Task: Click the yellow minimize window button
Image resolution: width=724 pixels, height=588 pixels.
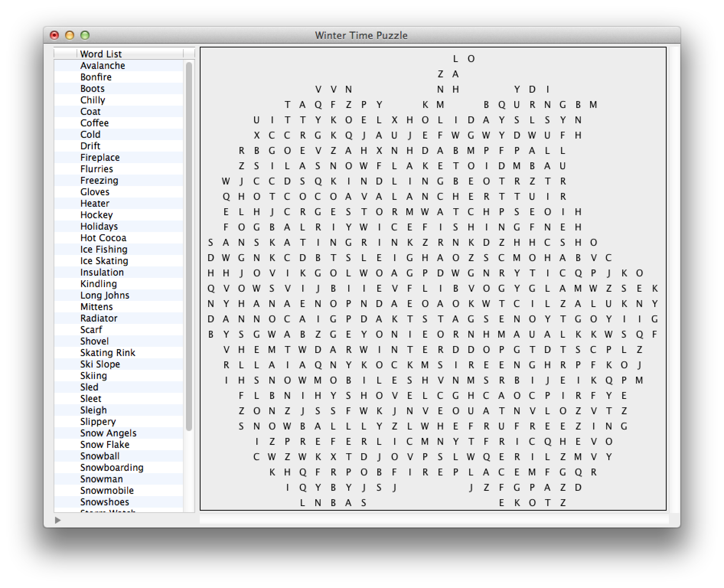Action: point(70,35)
